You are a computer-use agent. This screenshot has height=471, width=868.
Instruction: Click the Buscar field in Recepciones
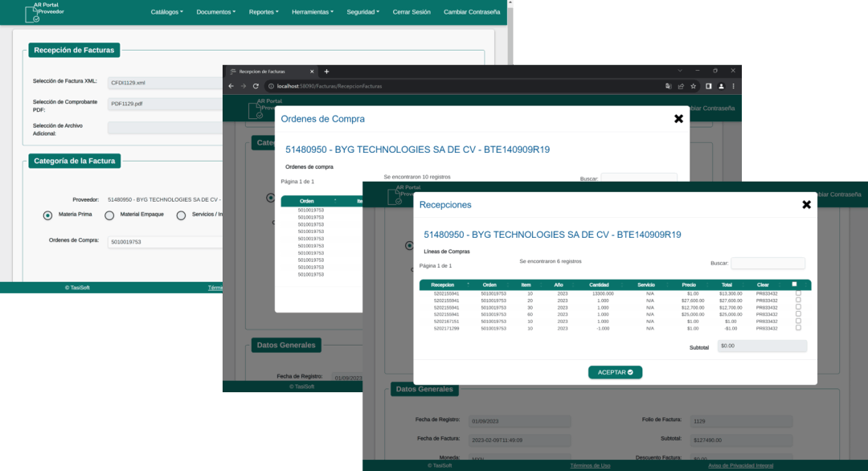768,263
